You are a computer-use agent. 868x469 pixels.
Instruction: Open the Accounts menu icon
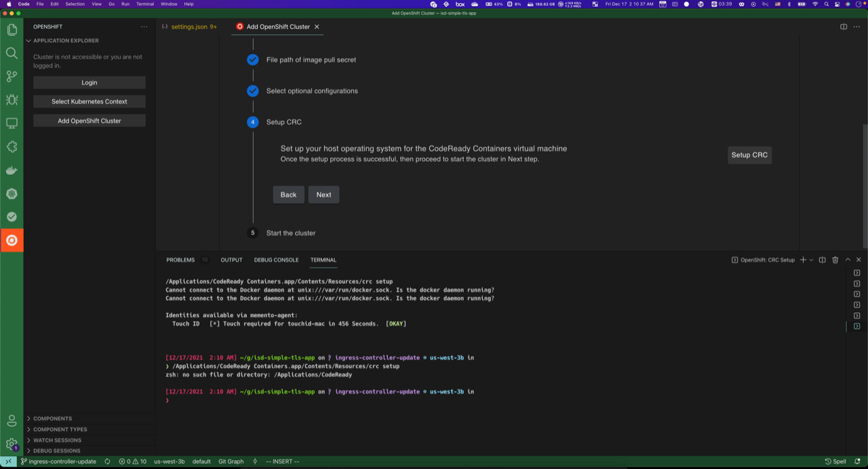point(12,421)
